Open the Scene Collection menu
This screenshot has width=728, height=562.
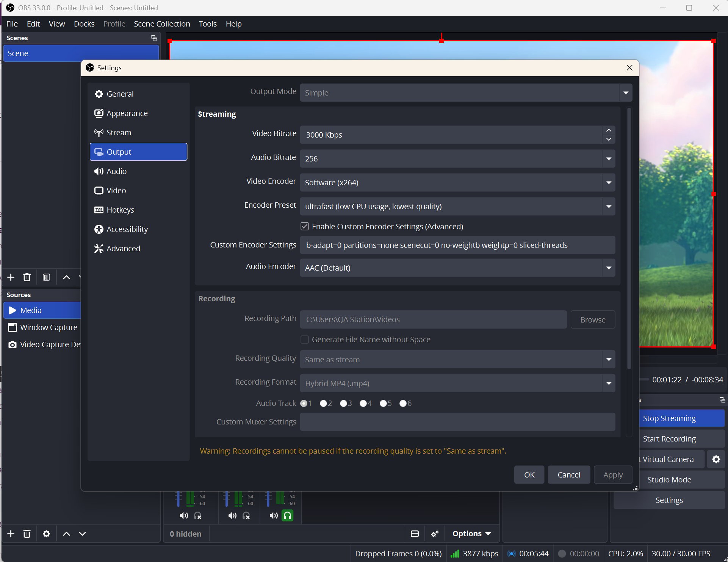162,23
